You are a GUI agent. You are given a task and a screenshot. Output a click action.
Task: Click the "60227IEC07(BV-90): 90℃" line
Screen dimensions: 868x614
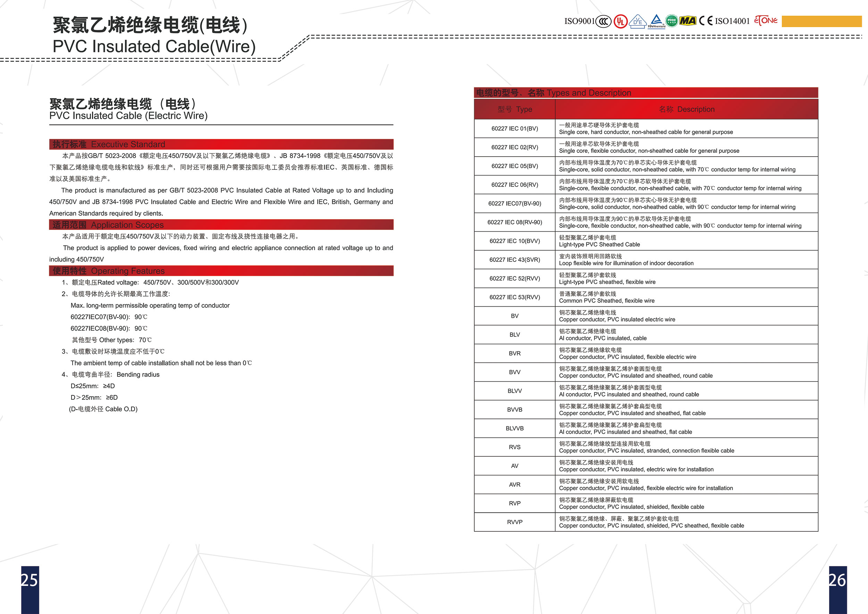109,317
